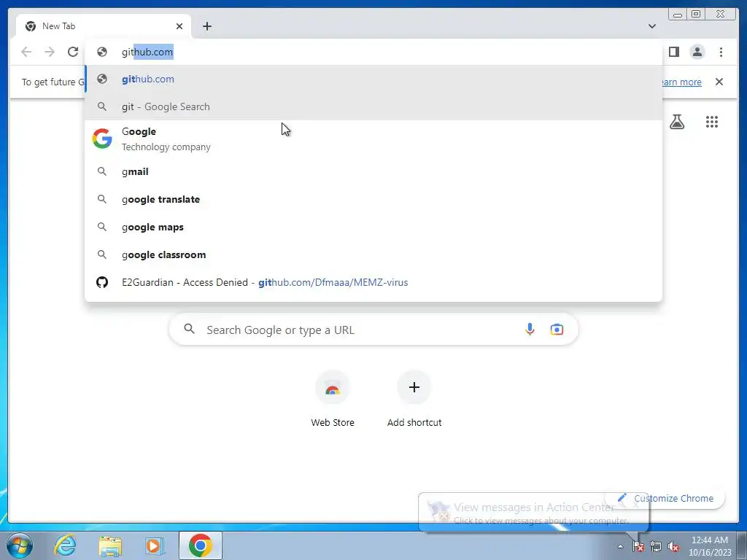Screen dimensions: 747x560
Task: Click the 'View messages in Action Center' notification
Action: point(533,513)
